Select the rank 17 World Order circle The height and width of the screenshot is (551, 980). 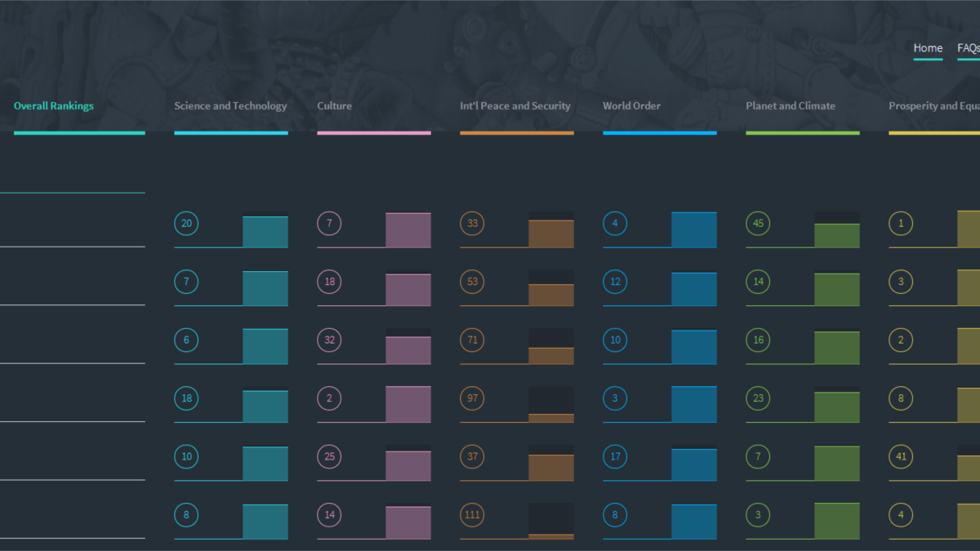(x=615, y=457)
